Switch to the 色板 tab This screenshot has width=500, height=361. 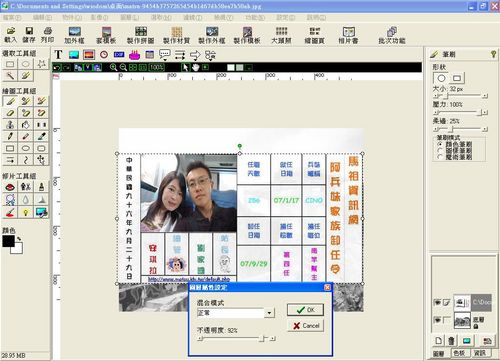pyautogui.click(x=459, y=353)
